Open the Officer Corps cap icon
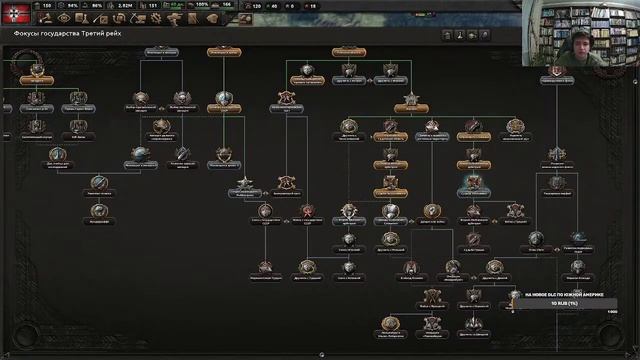The image size is (640, 360). pos(212,18)
